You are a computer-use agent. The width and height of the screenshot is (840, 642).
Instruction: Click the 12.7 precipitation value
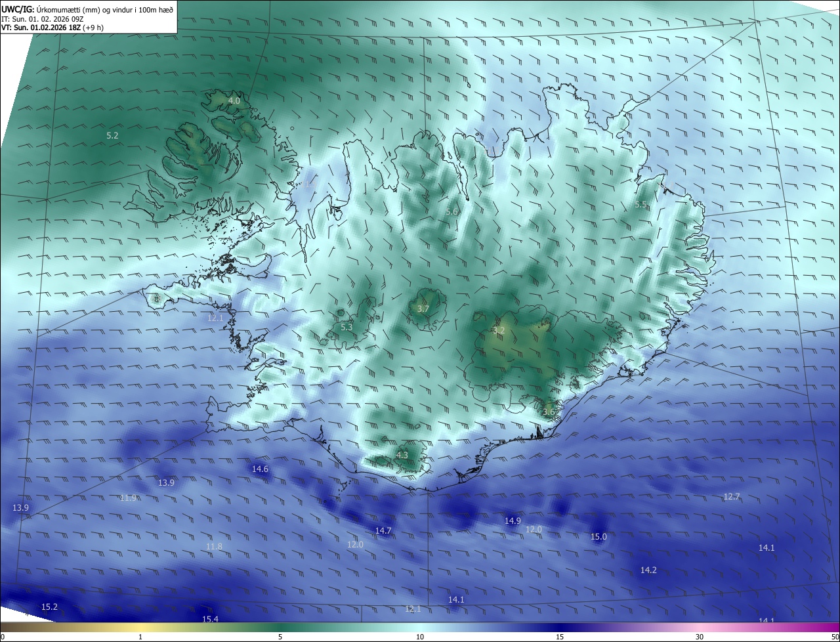(731, 496)
